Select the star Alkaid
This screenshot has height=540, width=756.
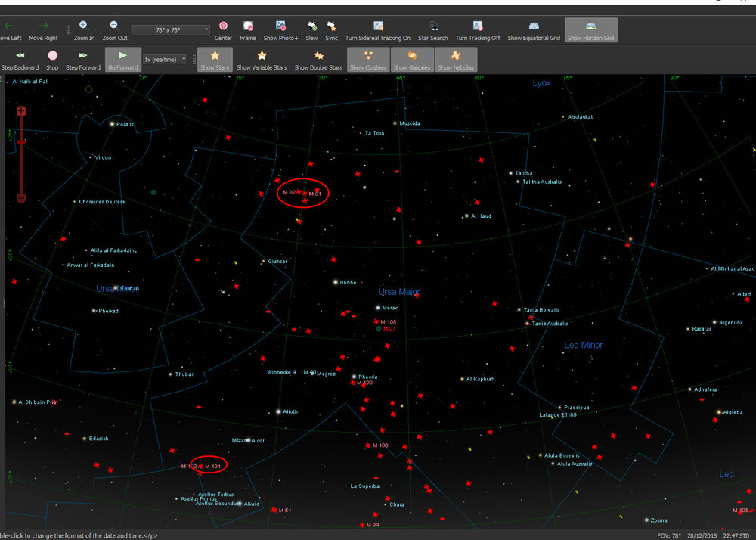coord(240,504)
